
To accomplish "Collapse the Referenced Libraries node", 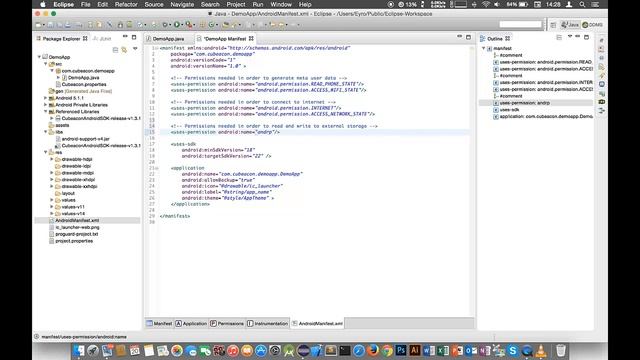I will click(46, 111).
